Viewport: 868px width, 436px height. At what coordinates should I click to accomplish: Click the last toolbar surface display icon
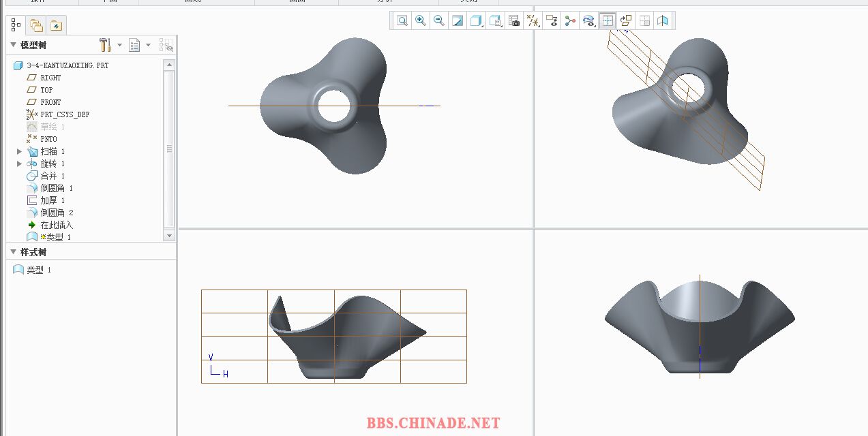coord(663,21)
